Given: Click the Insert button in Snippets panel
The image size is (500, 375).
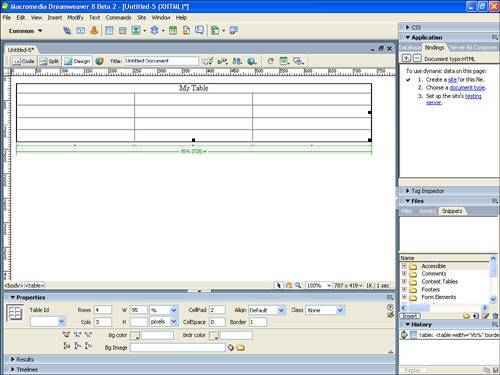Looking at the screenshot, I should point(411,316).
